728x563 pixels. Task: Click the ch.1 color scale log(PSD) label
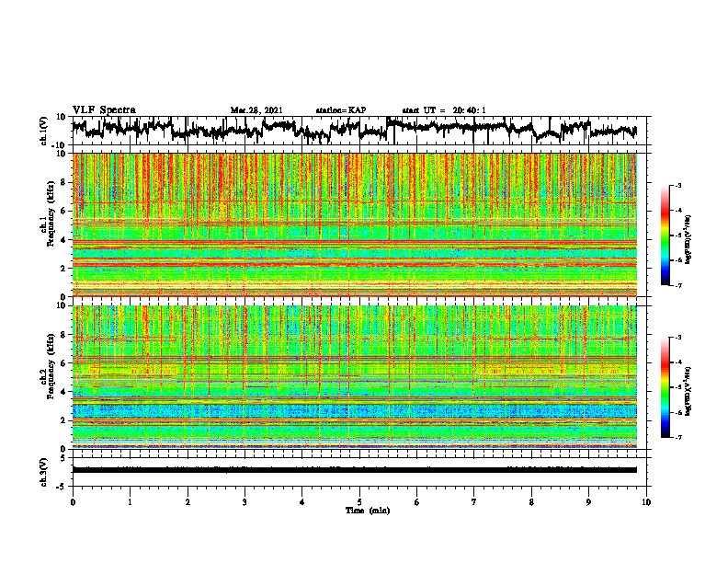pyautogui.click(x=688, y=239)
